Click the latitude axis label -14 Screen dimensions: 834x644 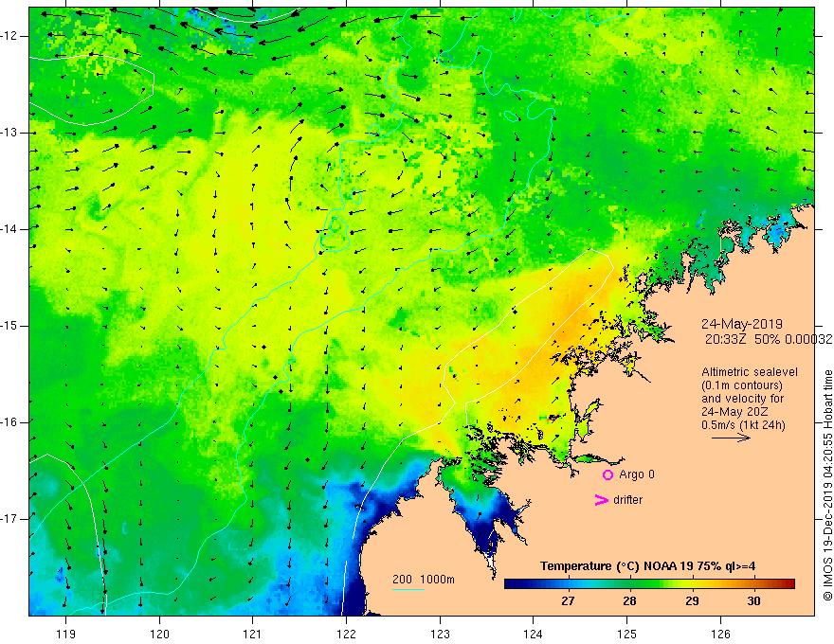click(9, 229)
